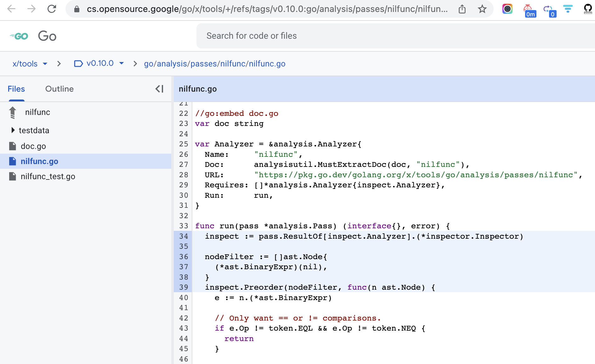This screenshot has height=364, width=595.
Task: Click the doc.go file icon
Action: [13, 146]
